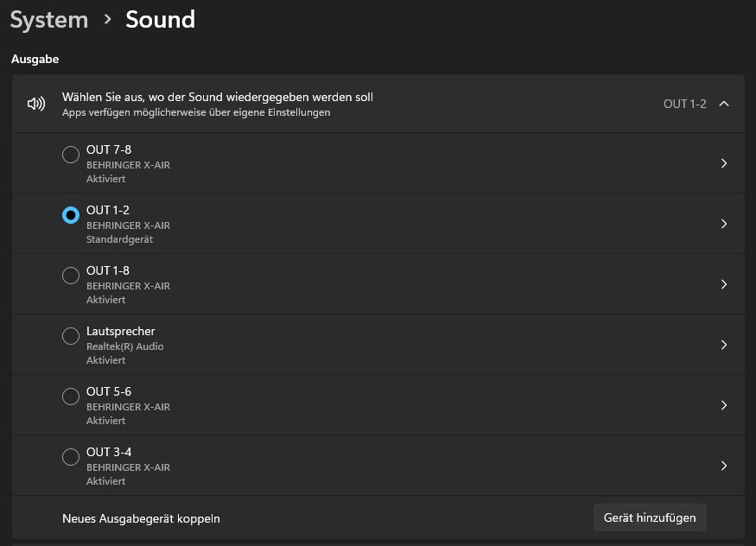
Task: Select OUT 7-8 as output device
Action: (x=71, y=155)
